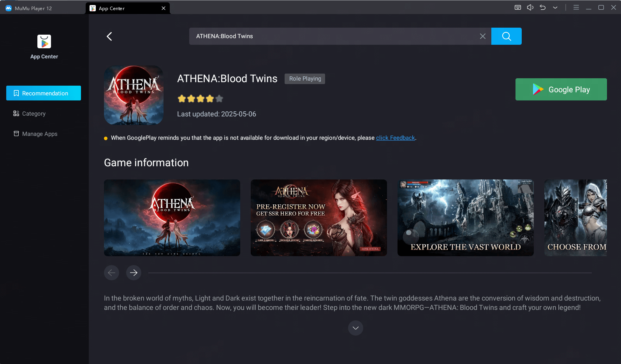Click the ATHENA:Blood Twins title text
Image resolution: width=621 pixels, height=364 pixels.
tap(227, 79)
